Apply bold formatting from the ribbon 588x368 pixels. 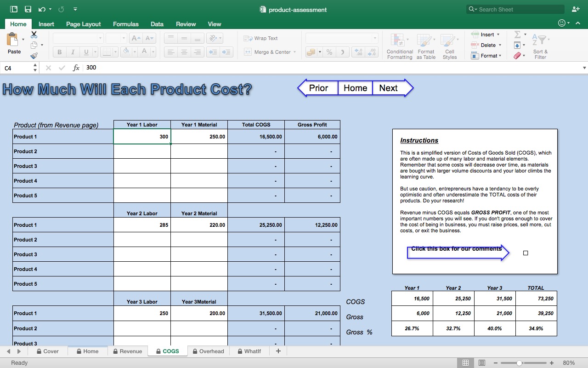pos(59,52)
